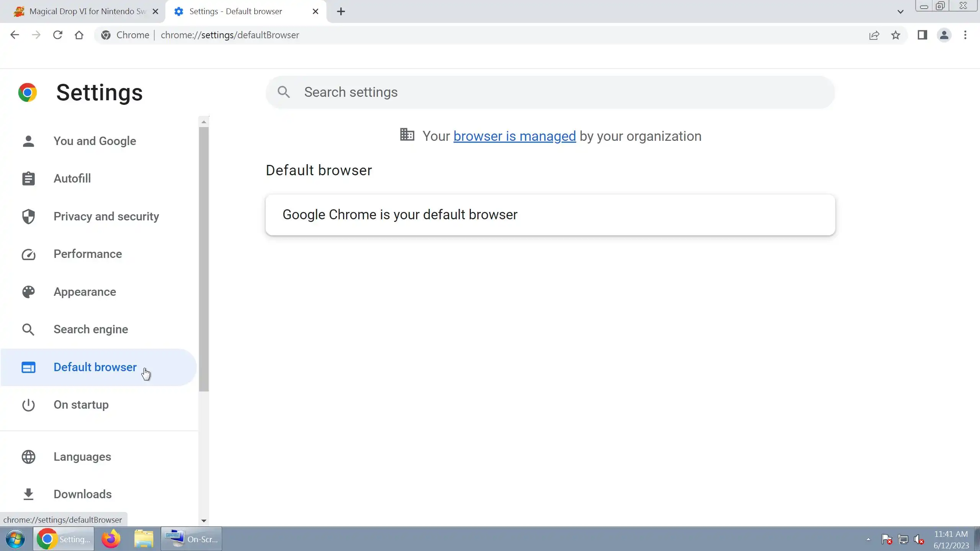Switch to the Magical Drop VI tab

pyautogui.click(x=87, y=11)
